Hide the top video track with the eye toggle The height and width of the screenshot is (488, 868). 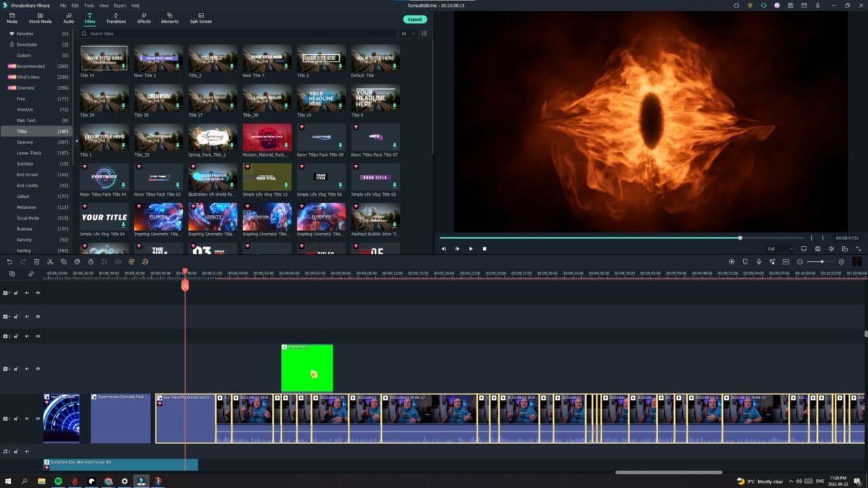pyautogui.click(x=37, y=293)
